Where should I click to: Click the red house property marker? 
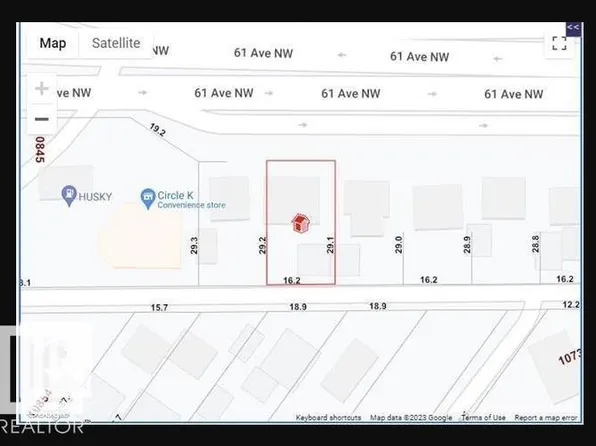(301, 223)
